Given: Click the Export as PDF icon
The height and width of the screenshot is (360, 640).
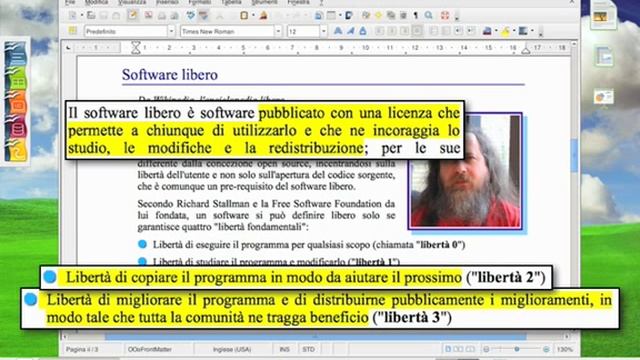Looking at the screenshot, I should coord(149,16).
